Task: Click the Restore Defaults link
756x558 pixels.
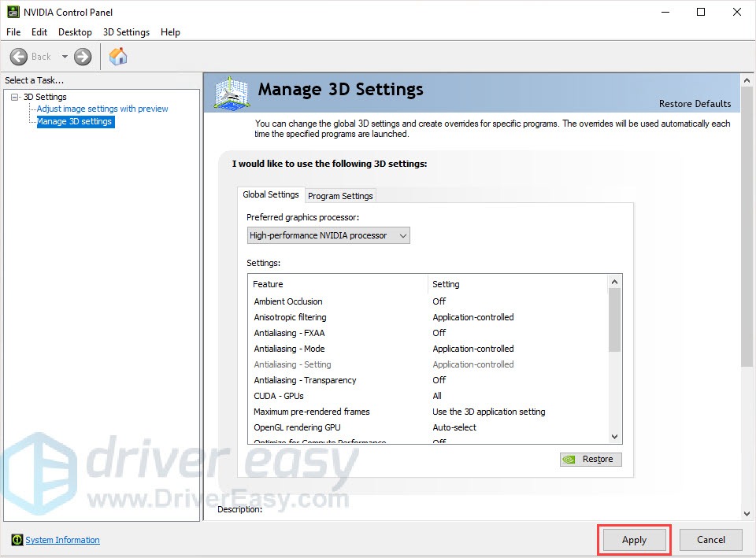Action: coord(695,104)
